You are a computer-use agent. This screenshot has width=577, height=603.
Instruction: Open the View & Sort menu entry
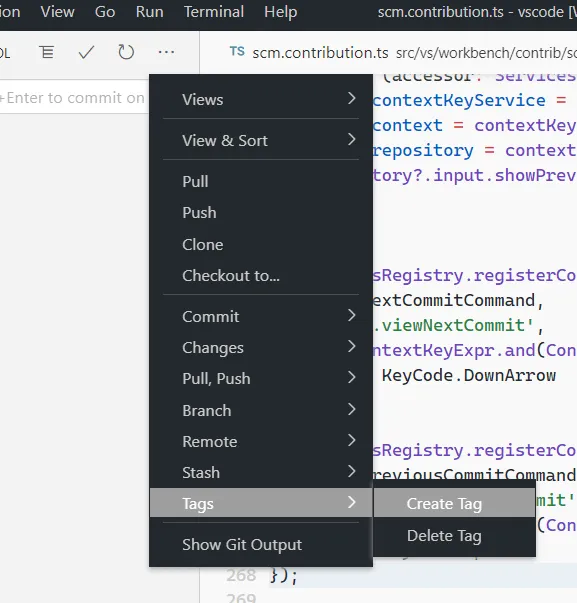[261, 140]
